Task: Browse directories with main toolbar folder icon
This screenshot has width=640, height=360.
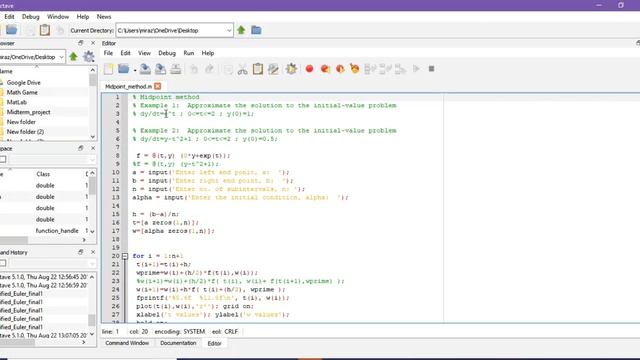Action: [256, 30]
